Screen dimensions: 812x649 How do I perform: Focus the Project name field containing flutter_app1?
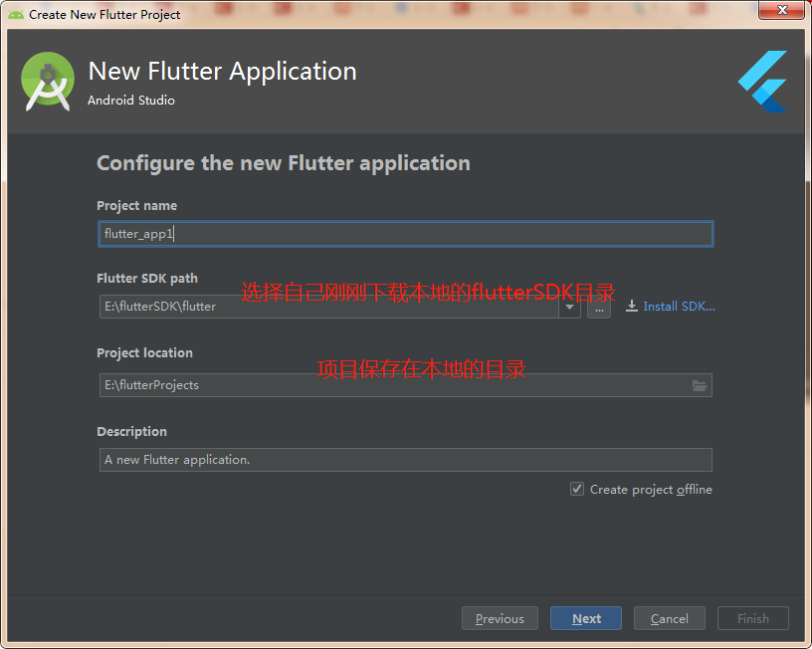pyautogui.click(x=405, y=234)
